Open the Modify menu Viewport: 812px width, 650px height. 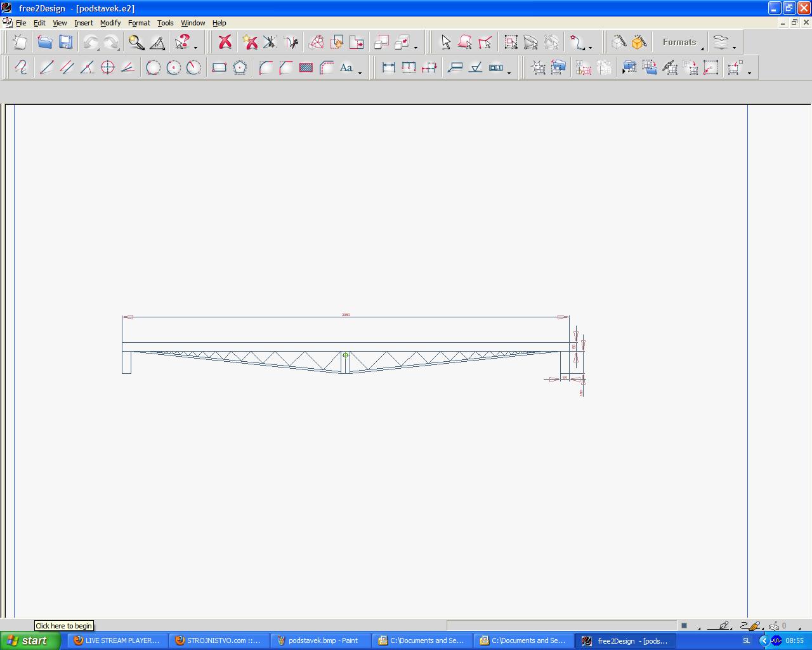pos(110,23)
